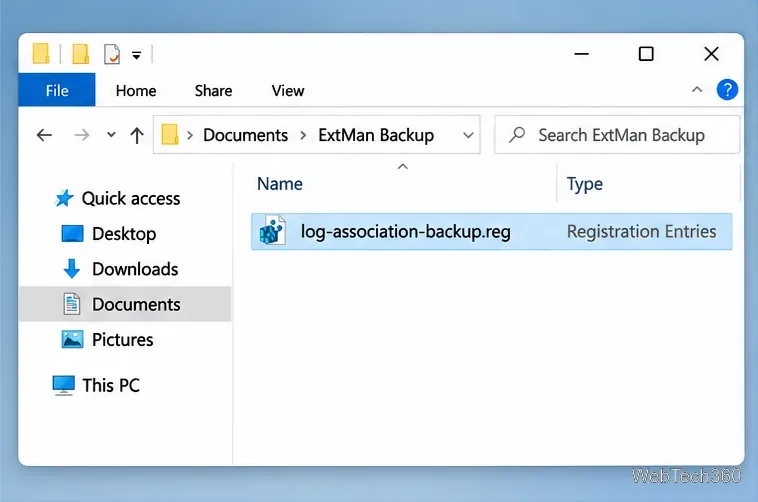
Task: Click the Desktop monitor icon
Action: pyautogui.click(x=72, y=234)
